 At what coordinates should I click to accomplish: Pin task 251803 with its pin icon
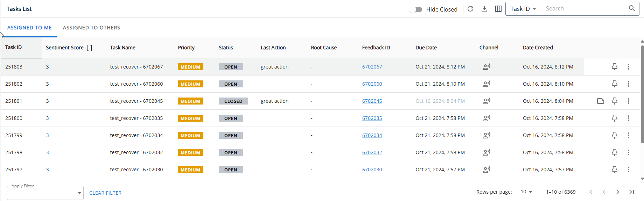coord(614,67)
